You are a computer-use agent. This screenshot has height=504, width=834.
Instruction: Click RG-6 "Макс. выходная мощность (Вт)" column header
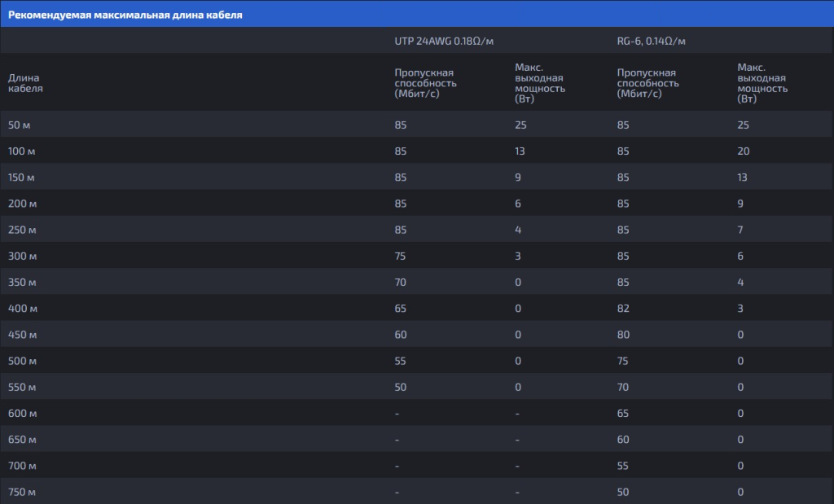(x=762, y=83)
